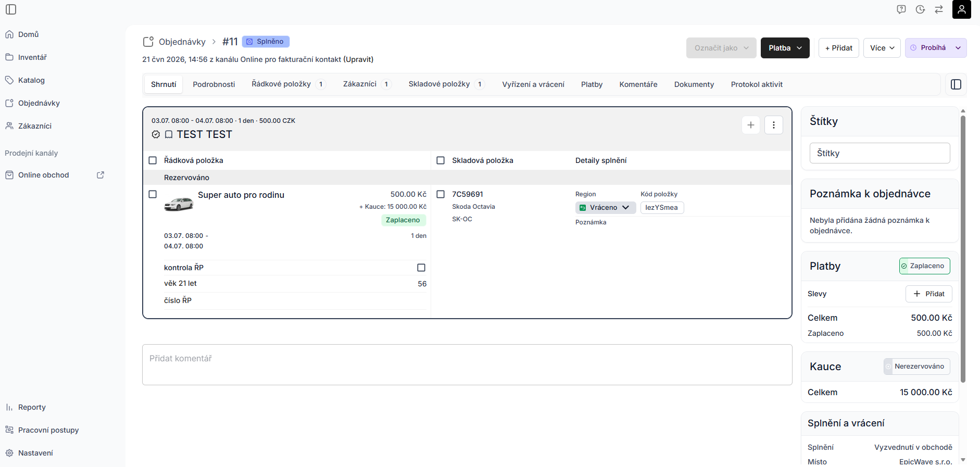Click the swap arrows icon in header
Image resolution: width=980 pixels, height=467 pixels.
coord(939,9)
